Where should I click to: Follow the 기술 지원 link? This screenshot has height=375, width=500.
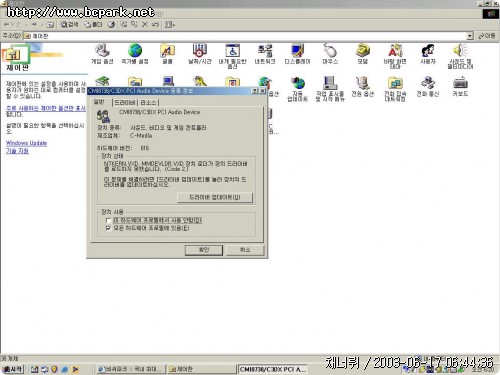pyautogui.click(x=17, y=151)
